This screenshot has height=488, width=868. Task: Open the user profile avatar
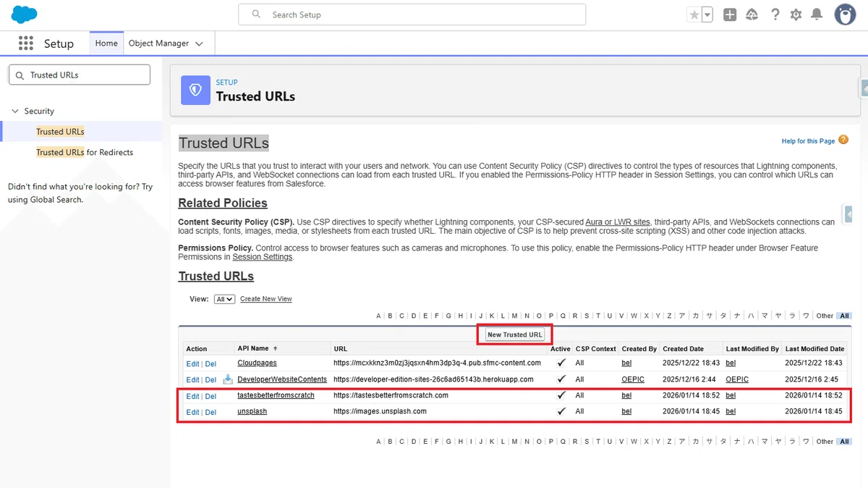845,14
